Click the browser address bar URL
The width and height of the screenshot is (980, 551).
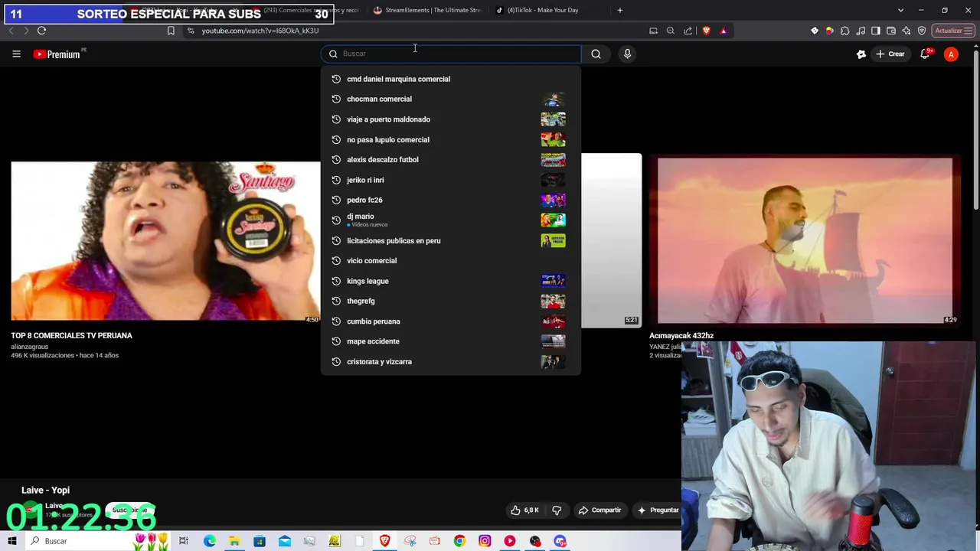260,31
